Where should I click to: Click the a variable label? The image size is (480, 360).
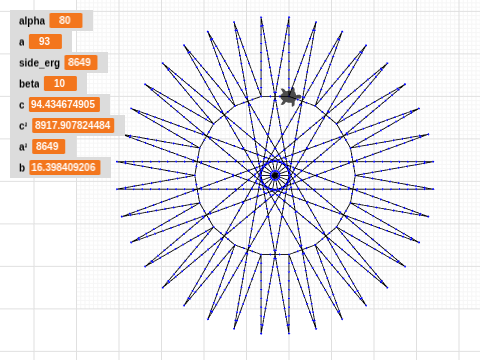(22, 42)
